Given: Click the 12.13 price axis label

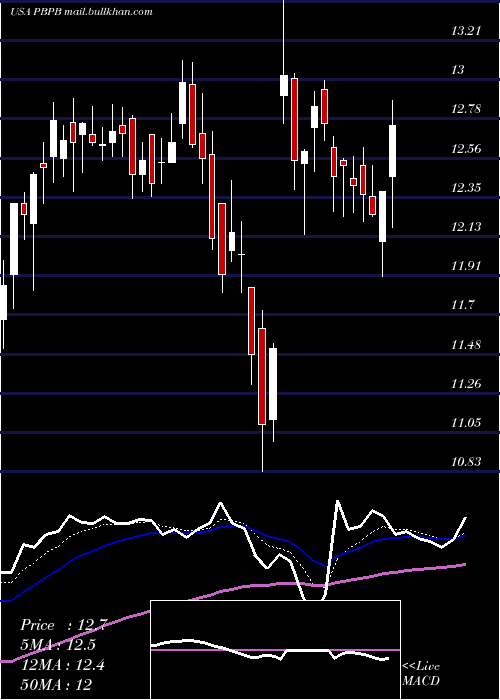Looking at the screenshot, I should click(x=466, y=227).
